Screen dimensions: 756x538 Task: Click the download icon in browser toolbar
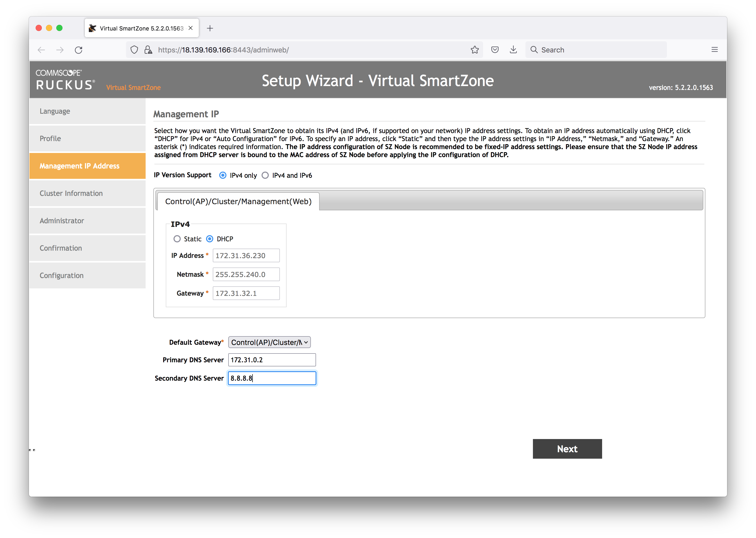point(512,50)
